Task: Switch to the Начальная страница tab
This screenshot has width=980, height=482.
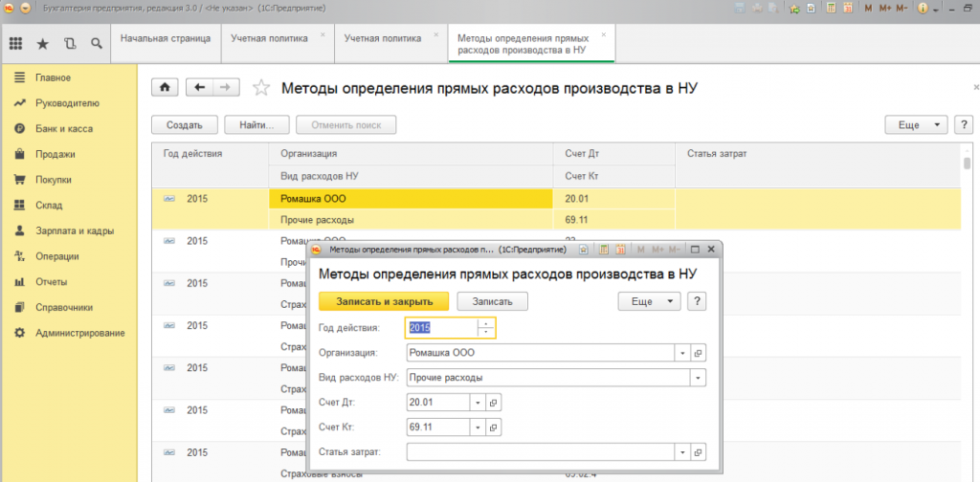Action: [x=165, y=38]
